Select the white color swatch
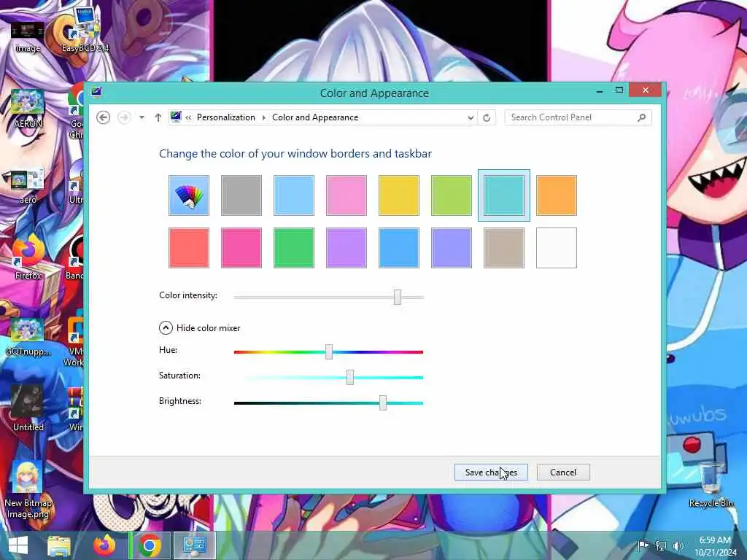The height and width of the screenshot is (560, 747). (557, 248)
